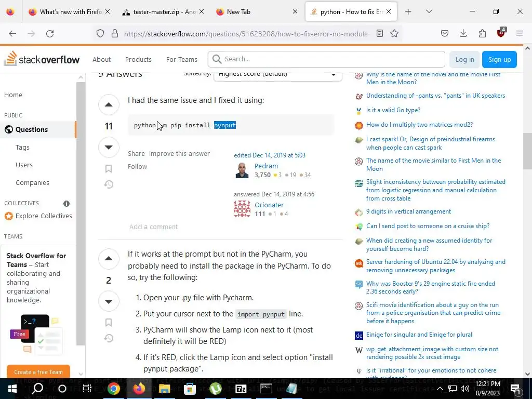Image resolution: width=532 pixels, height=399 pixels.
Task: Open File Explorer from the taskbar
Action: click(x=164, y=389)
